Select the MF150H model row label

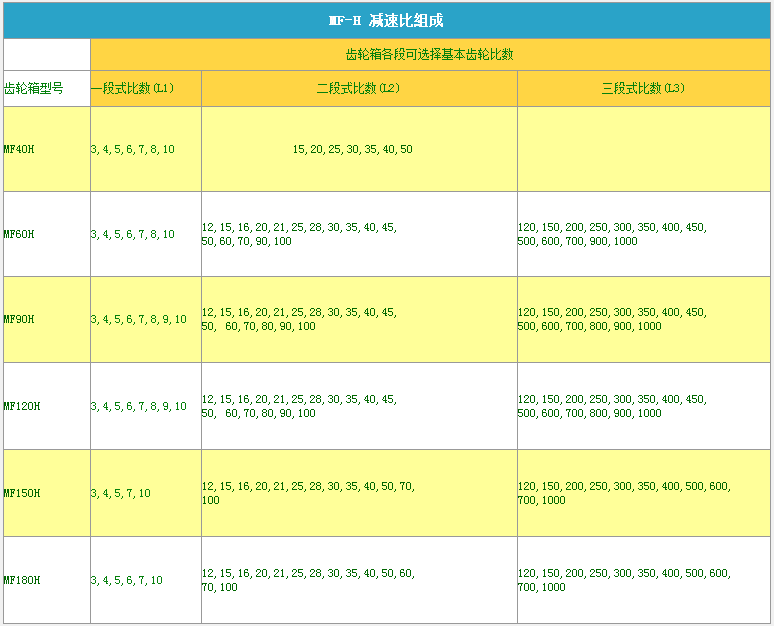click(x=22, y=493)
